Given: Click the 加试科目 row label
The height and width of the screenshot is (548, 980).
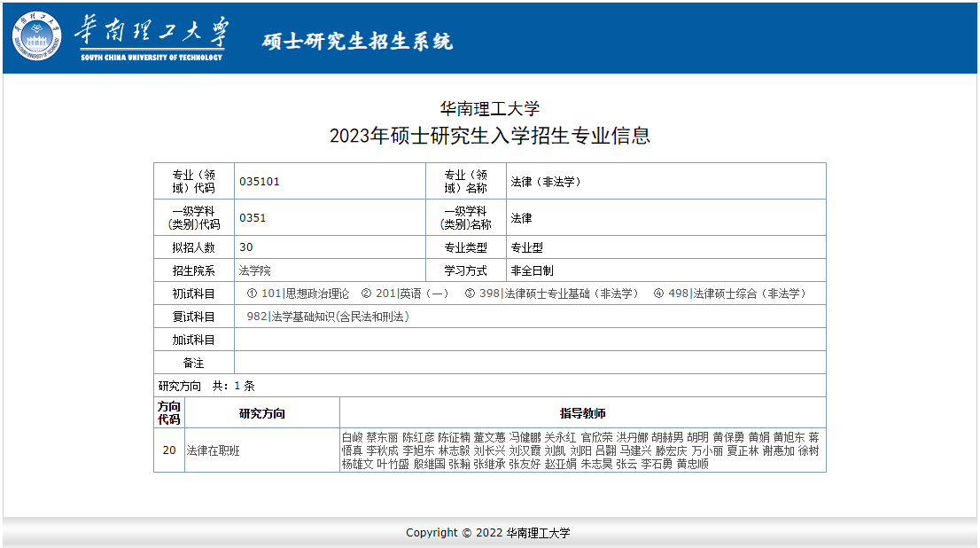Looking at the screenshot, I should click(194, 340).
